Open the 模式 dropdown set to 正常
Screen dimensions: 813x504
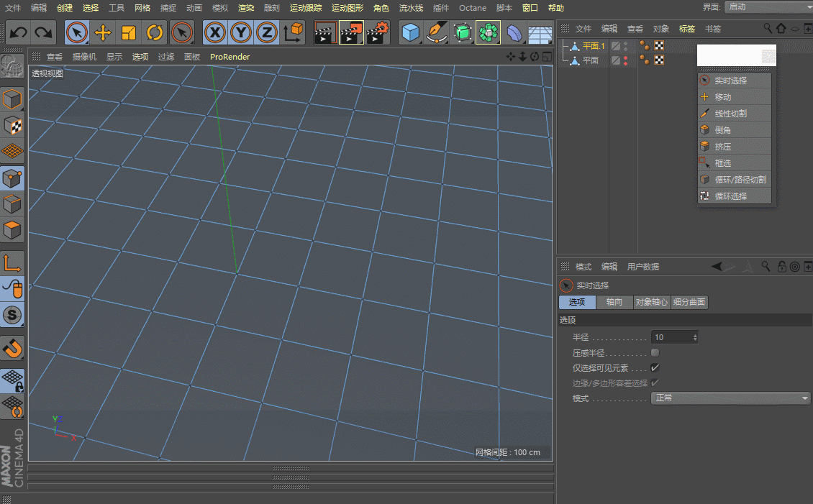(730, 398)
